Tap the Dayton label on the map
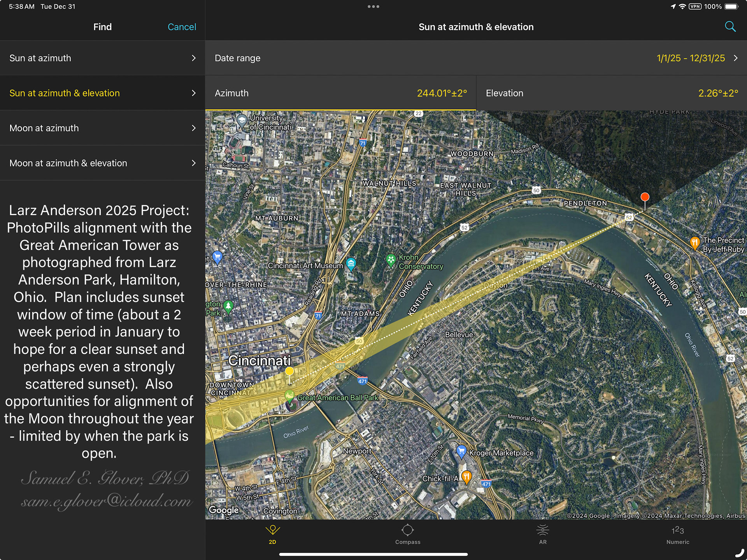Viewport: 747px width, 560px height. point(496,285)
